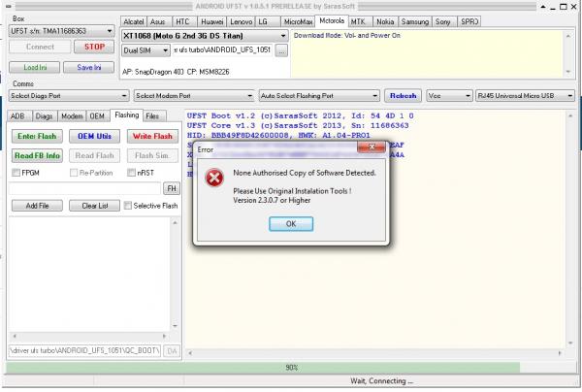
Task: Click the Read FB Info button
Action: tap(37, 155)
